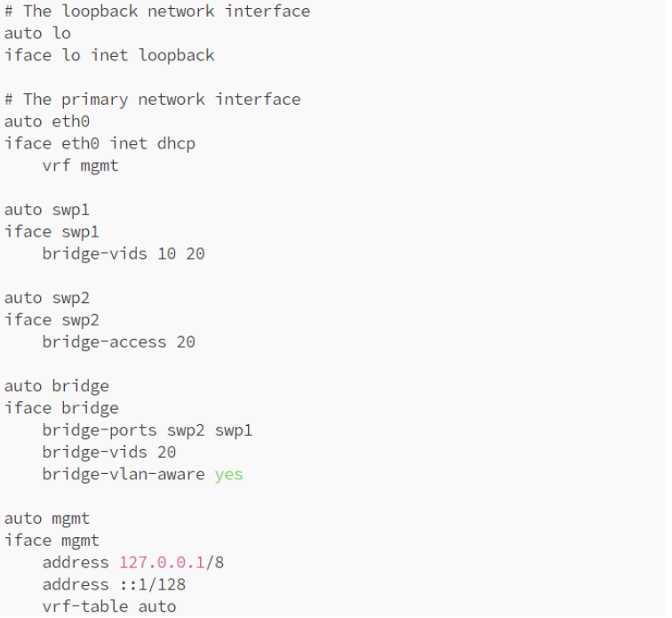Click the green 'yes' value
672x618 pixels.
click(x=228, y=474)
